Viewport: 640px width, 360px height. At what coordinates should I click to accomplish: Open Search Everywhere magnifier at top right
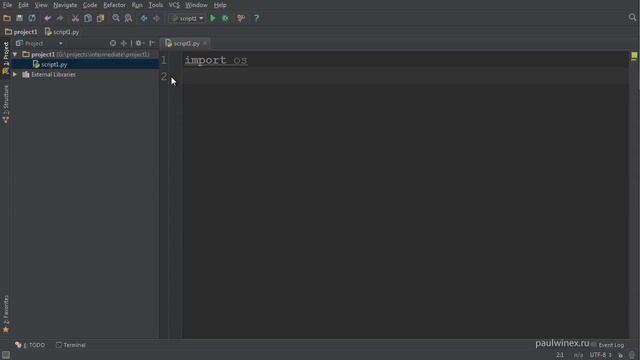[632, 17]
